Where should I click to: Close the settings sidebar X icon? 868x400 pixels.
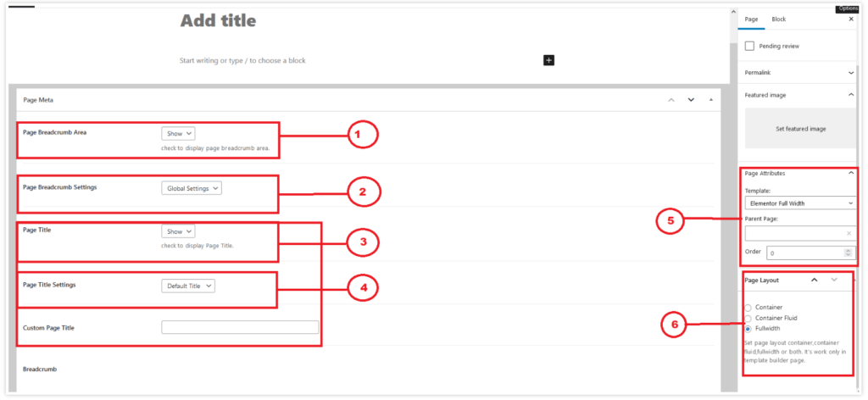(851, 19)
